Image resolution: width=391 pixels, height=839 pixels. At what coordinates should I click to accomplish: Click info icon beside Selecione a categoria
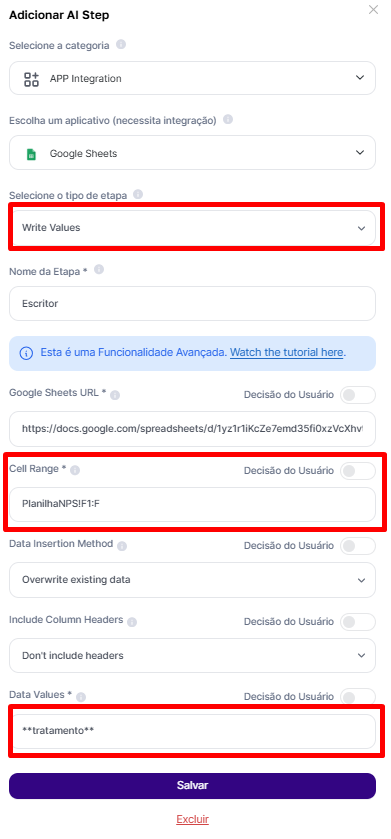point(121,44)
